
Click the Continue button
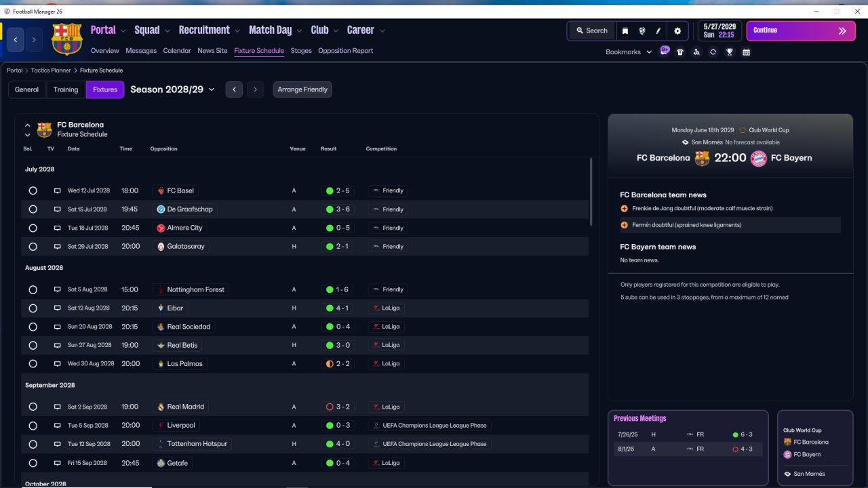801,30
